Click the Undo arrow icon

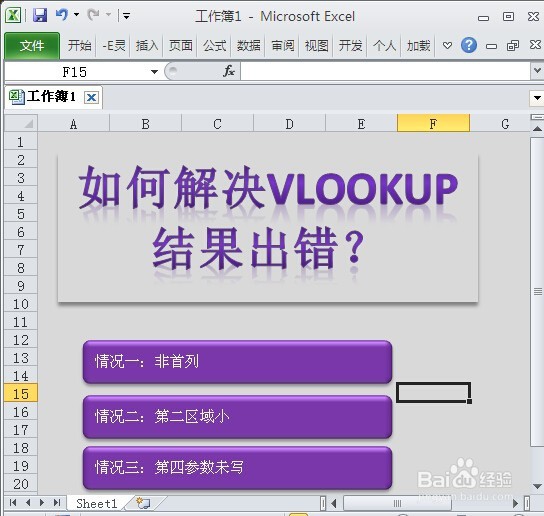[62, 15]
